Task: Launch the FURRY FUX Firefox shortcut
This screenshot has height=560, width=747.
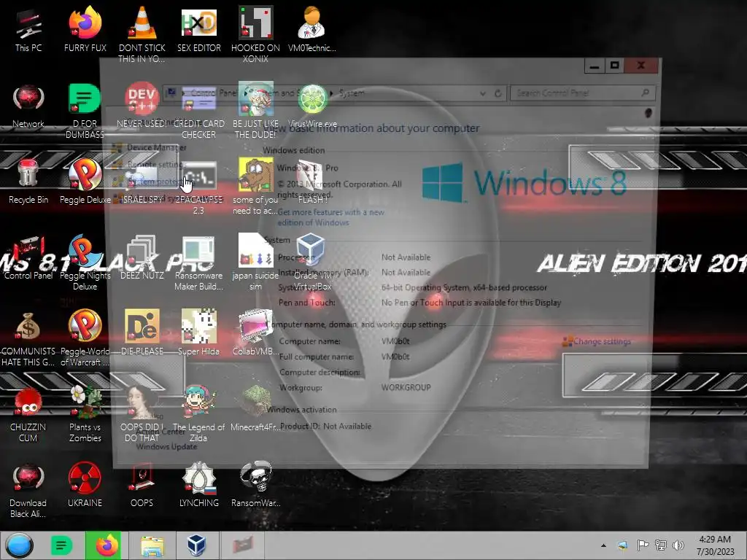Action: (x=85, y=29)
